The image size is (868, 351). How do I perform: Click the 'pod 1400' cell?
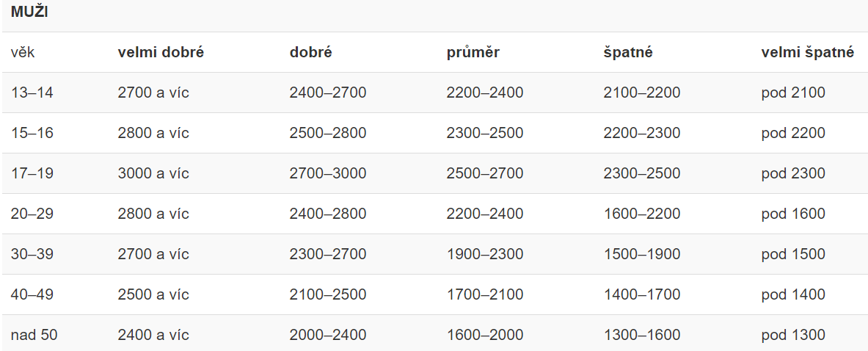tap(792, 294)
